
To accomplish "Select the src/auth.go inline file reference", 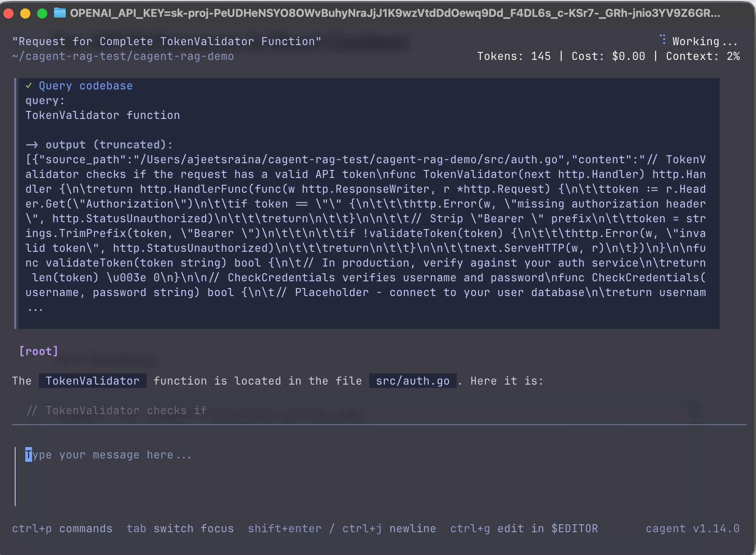I will pyautogui.click(x=413, y=381).
